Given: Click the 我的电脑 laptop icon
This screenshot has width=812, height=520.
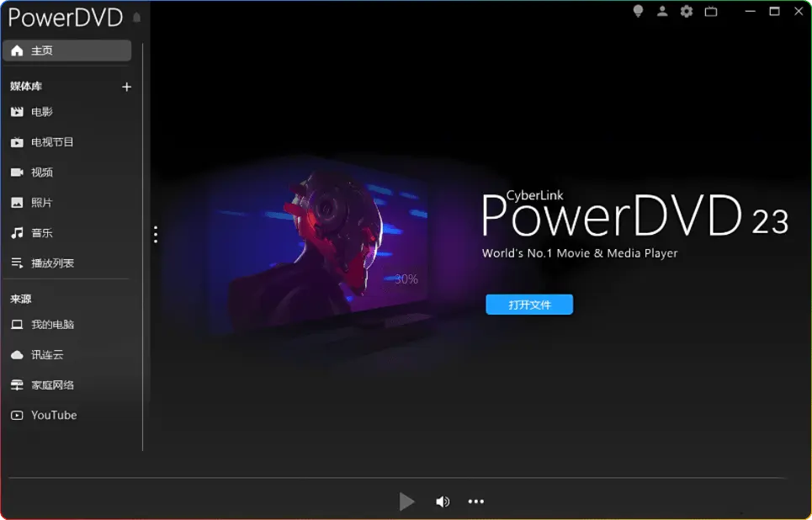Looking at the screenshot, I should (x=17, y=324).
